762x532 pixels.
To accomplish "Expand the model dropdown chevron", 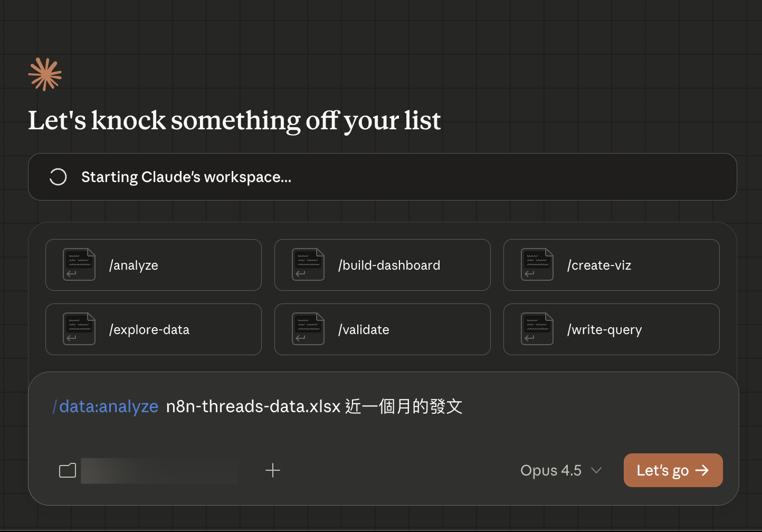I will 597,471.
